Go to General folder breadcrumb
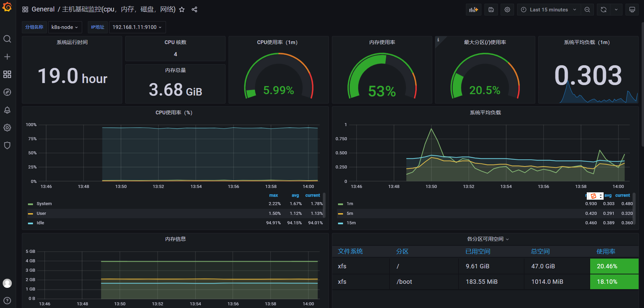644x308 pixels. pyautogui.click(x=43, y=9)
